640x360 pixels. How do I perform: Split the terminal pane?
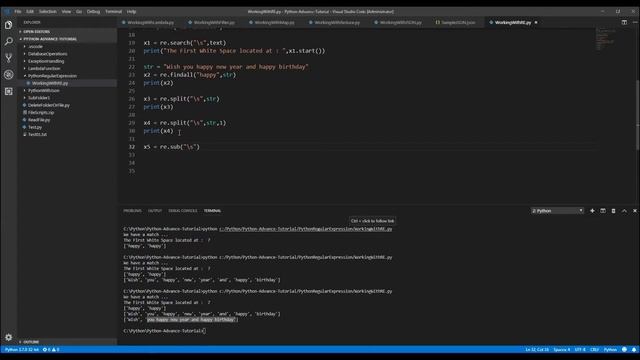click(x=603, y=211)
